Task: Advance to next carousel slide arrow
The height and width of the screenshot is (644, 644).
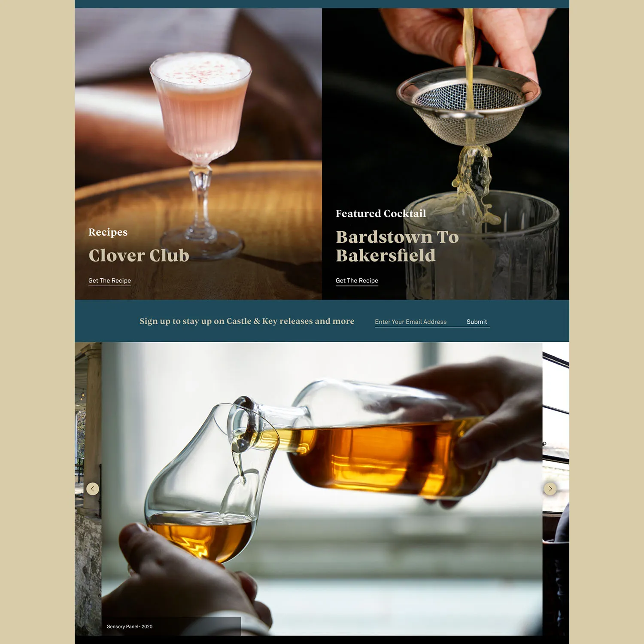Action: point(550,489)
